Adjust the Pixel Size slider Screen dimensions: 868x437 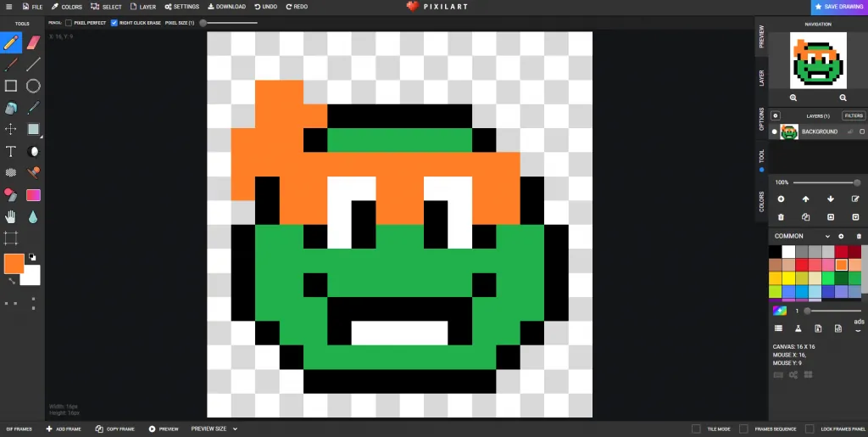(230, 23)
